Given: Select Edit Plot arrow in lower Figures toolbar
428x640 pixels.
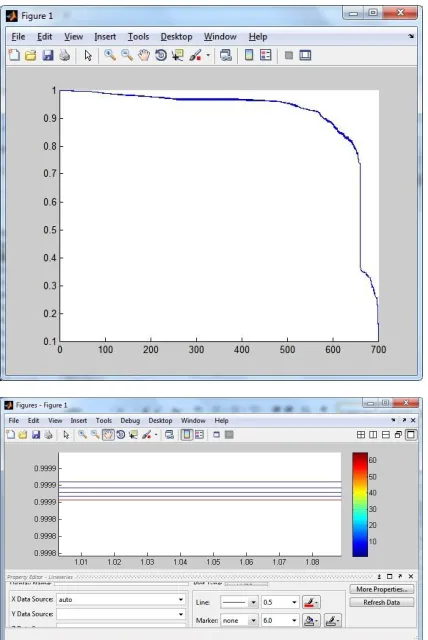Looking at the screenshot, I should [66, 435].
